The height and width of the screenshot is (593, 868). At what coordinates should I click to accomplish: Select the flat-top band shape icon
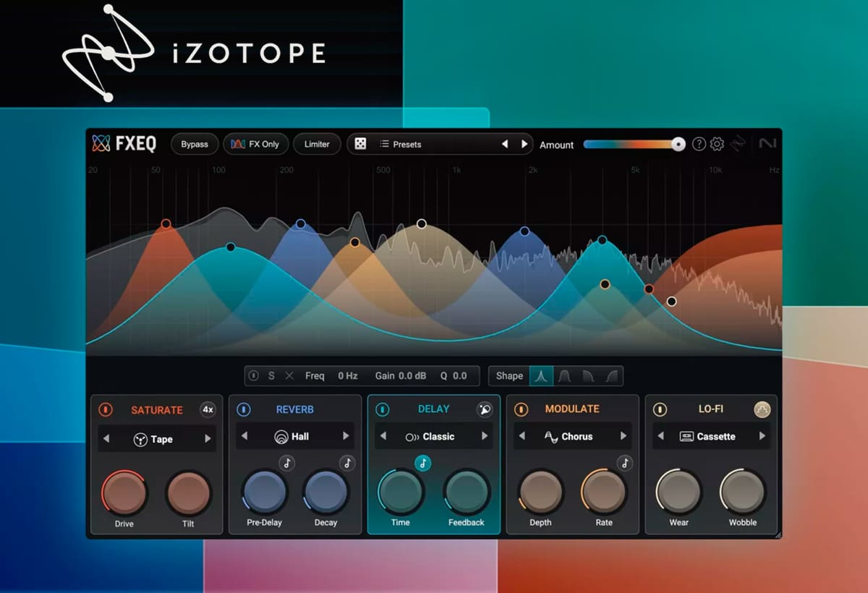(564, 376)
